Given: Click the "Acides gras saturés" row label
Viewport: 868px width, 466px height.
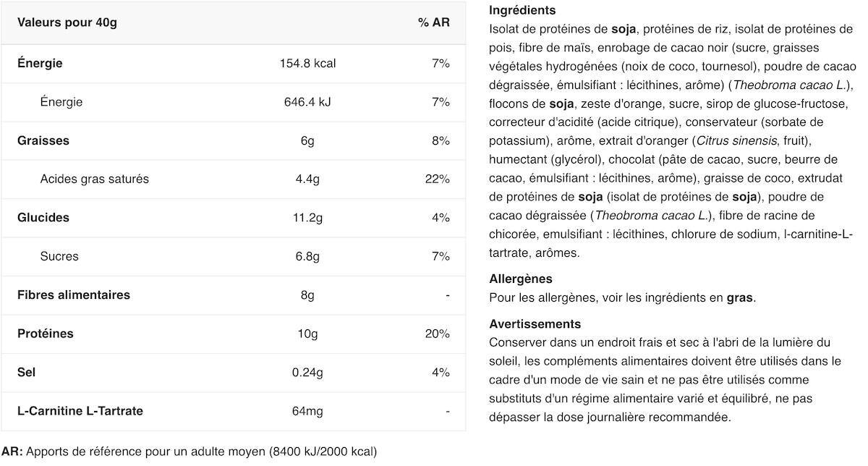Looking at the screenshot, I should click(x=95, y=179).
